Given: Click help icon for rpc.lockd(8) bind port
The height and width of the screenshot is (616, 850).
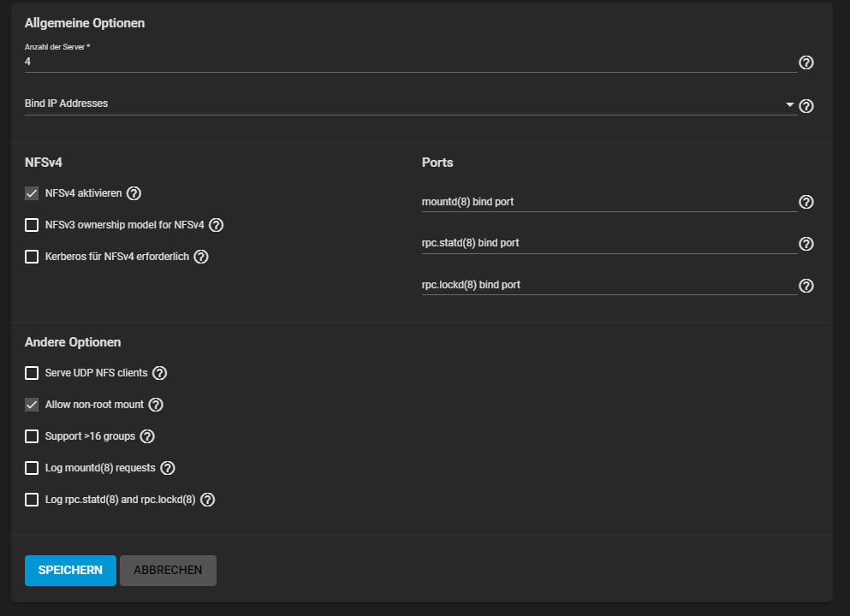Looking at the screenshot, I should coord(805,286).
